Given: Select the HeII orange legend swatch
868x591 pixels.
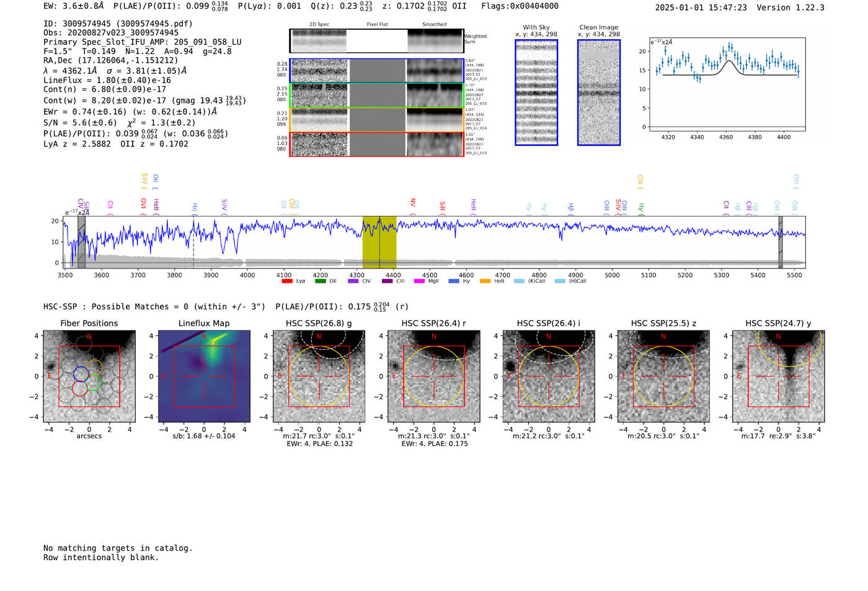Looking at the screenshot, I should (485, 281).
